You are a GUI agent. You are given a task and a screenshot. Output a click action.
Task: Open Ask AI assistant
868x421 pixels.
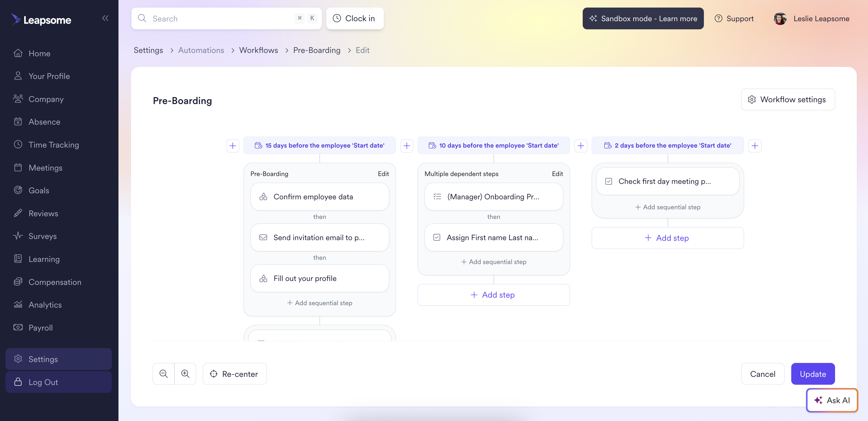[832, 400]
